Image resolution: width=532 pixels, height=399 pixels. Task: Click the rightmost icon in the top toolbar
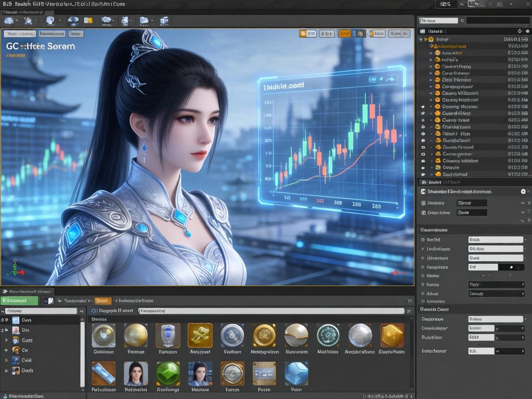point(164,21)
